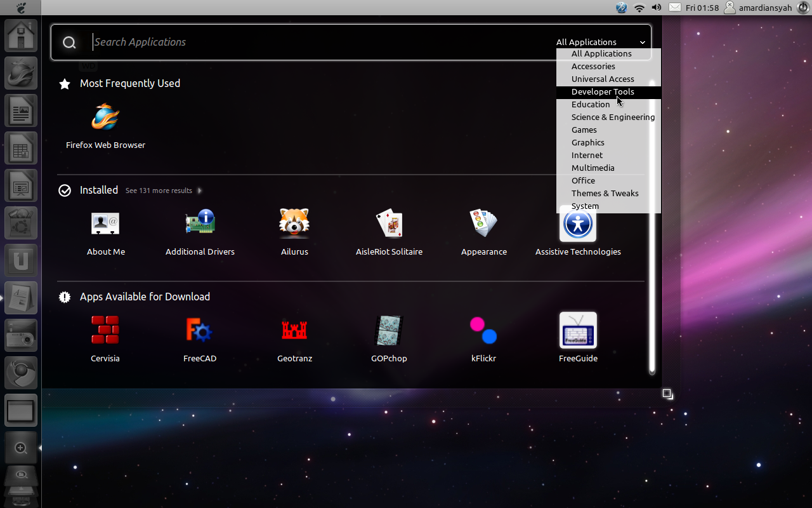Open the workspace switcher in launcher
This screenshot has width=812, height=508.
(x=21, y=410)
